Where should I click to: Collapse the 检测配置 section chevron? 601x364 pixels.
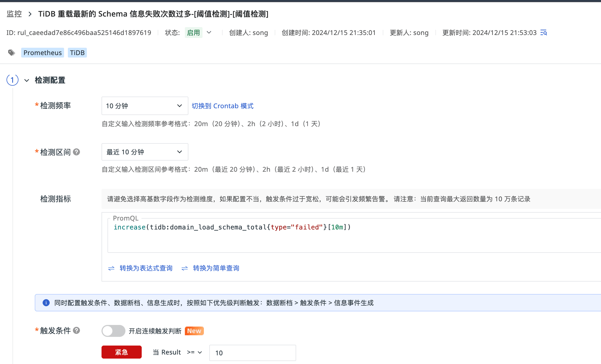(x=27, y=80)
